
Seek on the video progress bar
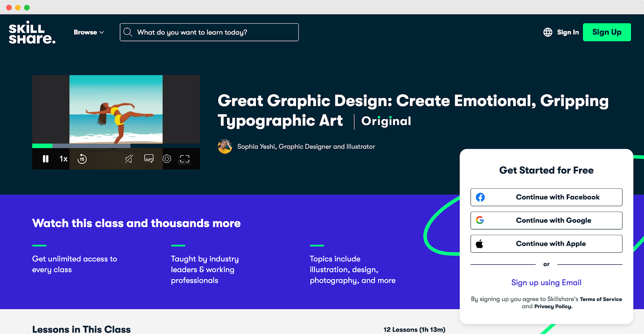click(x=116, y=146)
